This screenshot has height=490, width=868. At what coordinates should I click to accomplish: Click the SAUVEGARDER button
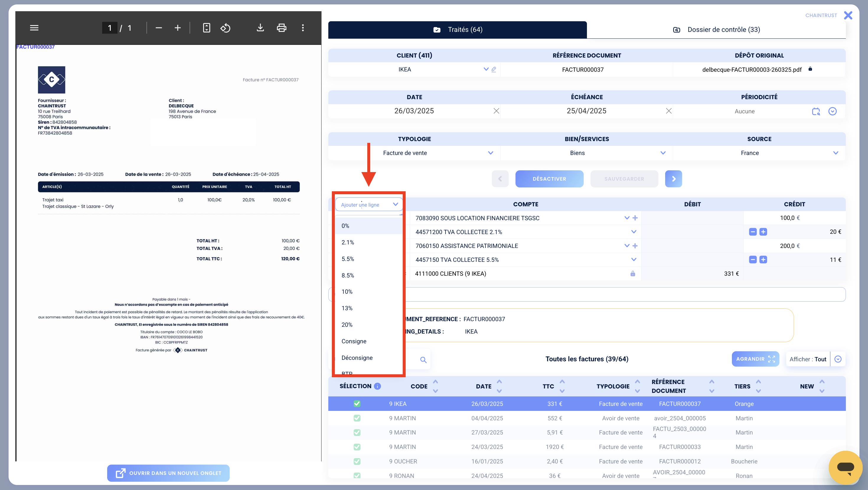tap(624, 179)
